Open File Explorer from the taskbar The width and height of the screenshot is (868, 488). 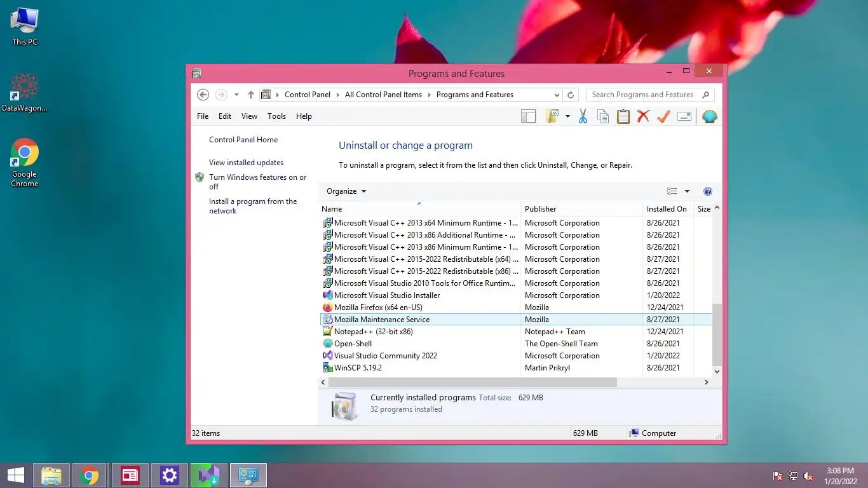click(x=51, y=475)
